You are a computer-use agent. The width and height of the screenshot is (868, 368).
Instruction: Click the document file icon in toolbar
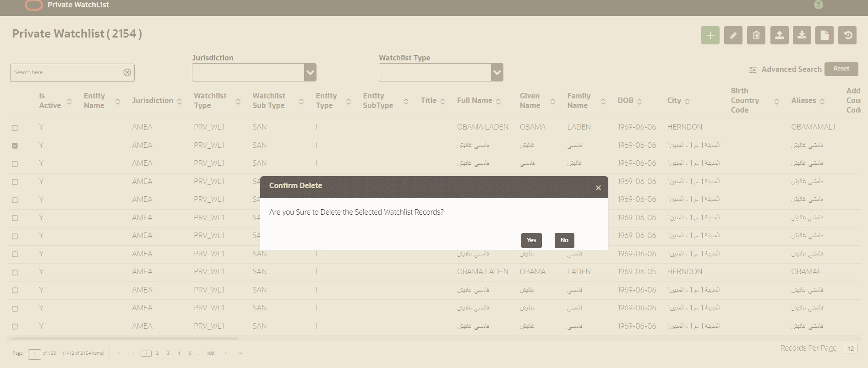coord(824,35)
